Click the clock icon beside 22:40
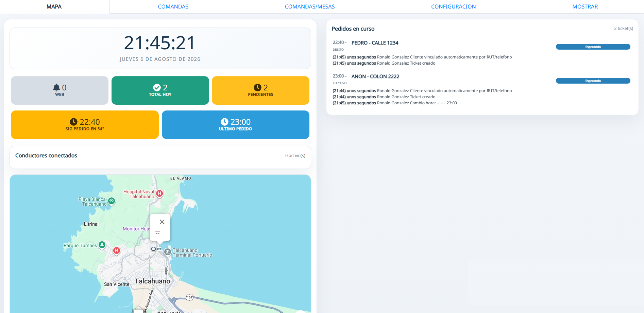 (73, 122)
